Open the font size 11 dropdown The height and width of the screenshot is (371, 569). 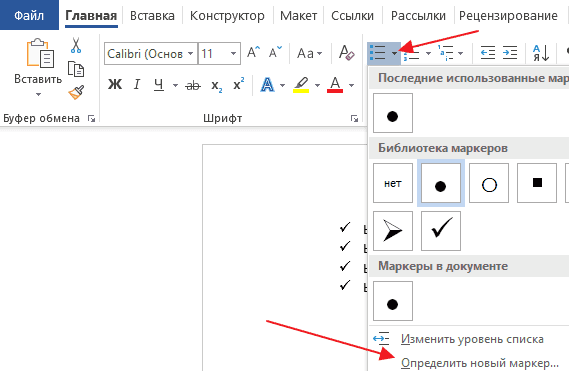(x=233, y=54)
